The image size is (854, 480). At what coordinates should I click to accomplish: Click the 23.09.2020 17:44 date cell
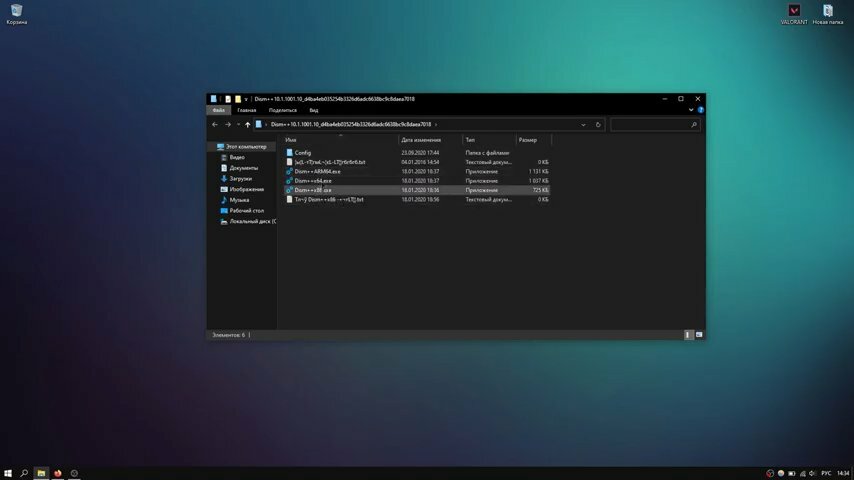[x=420, y=153]
